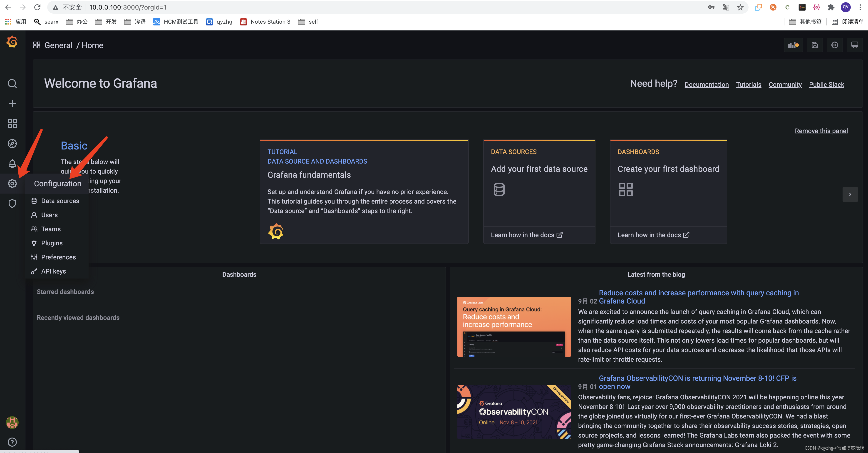Click Remove this panel link
This screenshot has width=868, height=453.
(821, 131)
